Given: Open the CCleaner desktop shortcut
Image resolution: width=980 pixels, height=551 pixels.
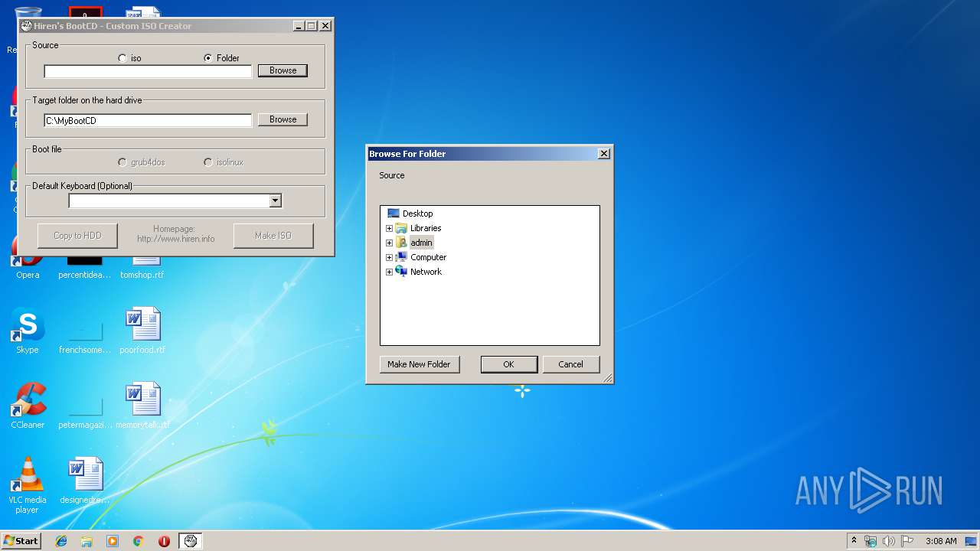Looking at the screenshot, I should click(x=28, y=406).
